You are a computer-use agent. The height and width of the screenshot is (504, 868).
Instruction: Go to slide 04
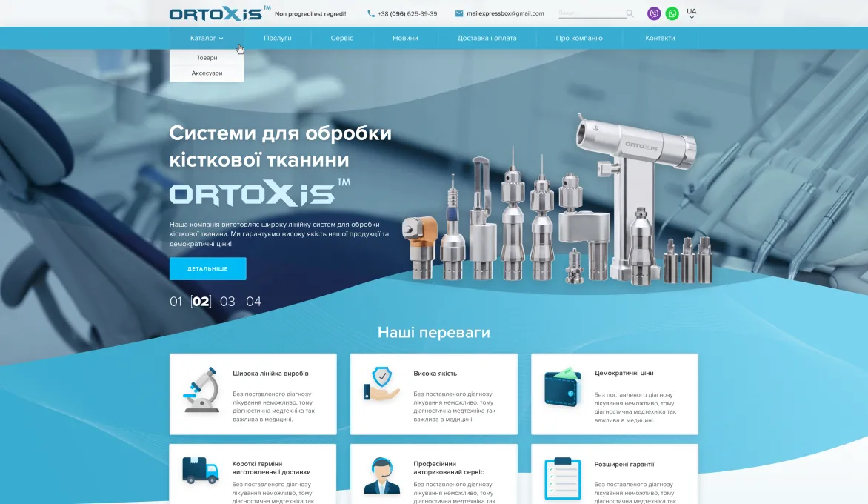tap(253, 302)
